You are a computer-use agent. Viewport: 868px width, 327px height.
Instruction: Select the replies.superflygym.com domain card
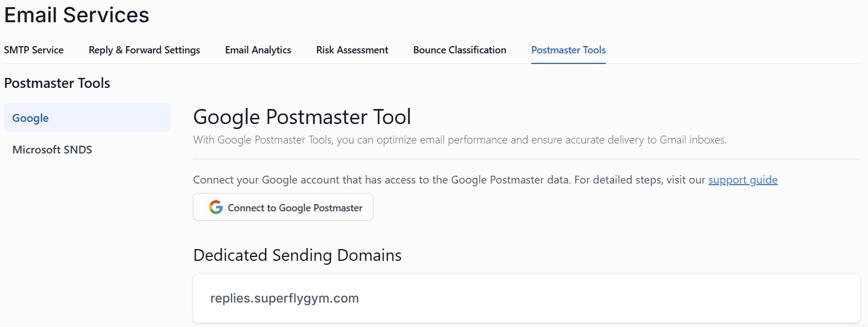click(527, 299)
